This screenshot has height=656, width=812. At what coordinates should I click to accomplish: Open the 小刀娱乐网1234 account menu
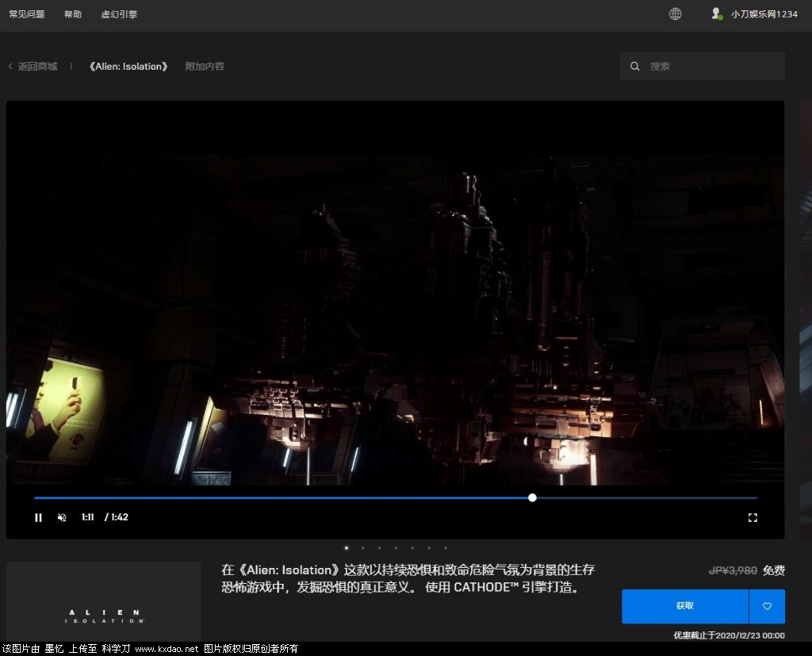pyautogui.click(x=764, y=14)
